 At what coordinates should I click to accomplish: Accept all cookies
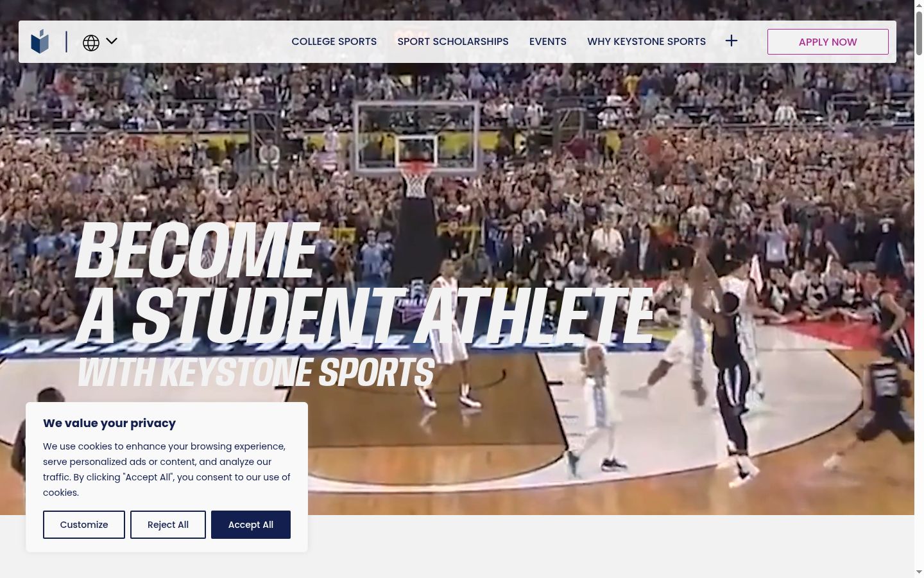(251, 525)
